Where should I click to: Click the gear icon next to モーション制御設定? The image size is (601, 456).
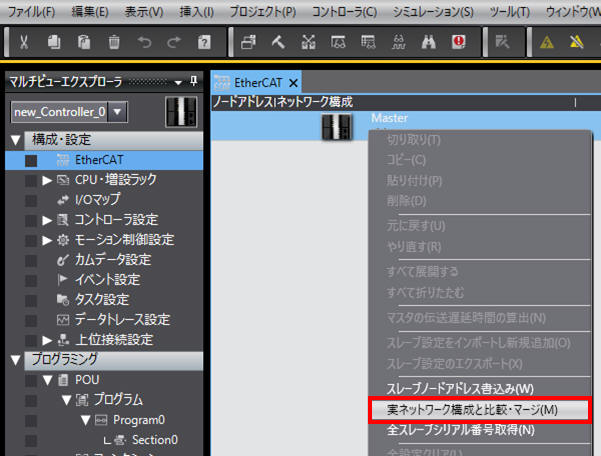point(63,240)
